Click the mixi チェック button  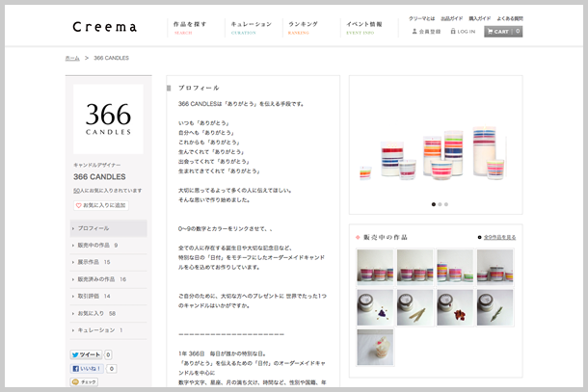pyautogui.click(x=84, y=381)
